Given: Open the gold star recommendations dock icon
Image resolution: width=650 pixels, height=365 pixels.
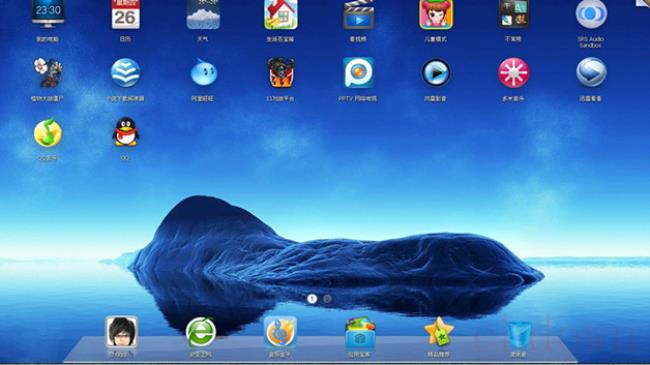Looking at the screenshot, I should coord(439,331).
